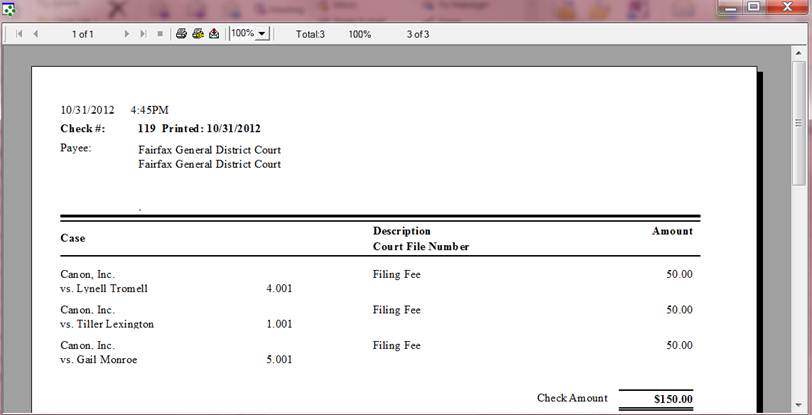Viewport: 812px width, 415px height.
Task: Select the 'vs. Lynell Tromell' case line
Action: coord(104,289)
